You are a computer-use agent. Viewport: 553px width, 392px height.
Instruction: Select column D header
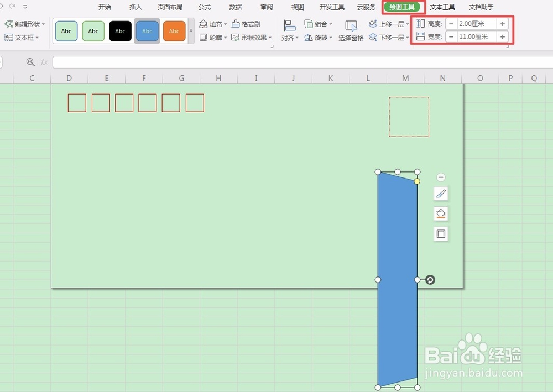click(69, 79)
